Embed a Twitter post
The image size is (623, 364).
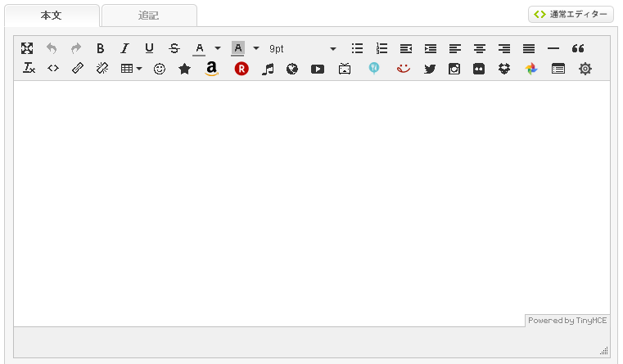(430, 69)
